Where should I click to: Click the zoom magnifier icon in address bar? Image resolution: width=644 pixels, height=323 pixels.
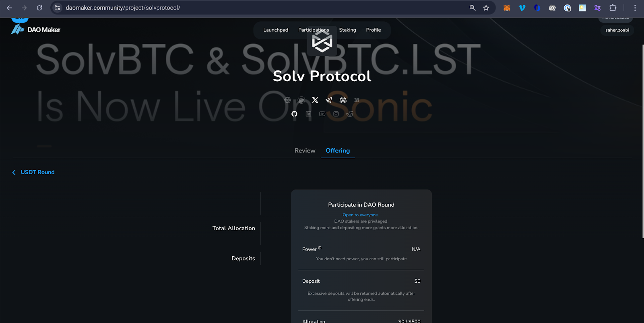coord(473,8)
